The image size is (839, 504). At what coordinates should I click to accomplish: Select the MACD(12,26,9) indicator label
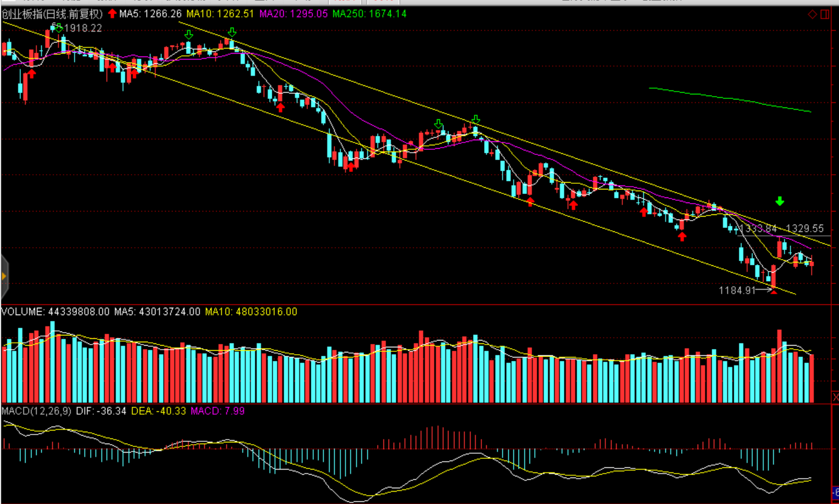36,411
